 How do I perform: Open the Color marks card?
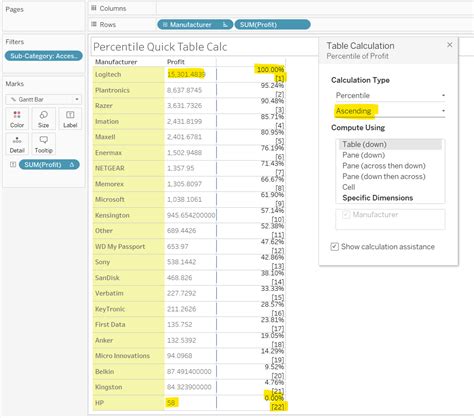click(17, 119)
